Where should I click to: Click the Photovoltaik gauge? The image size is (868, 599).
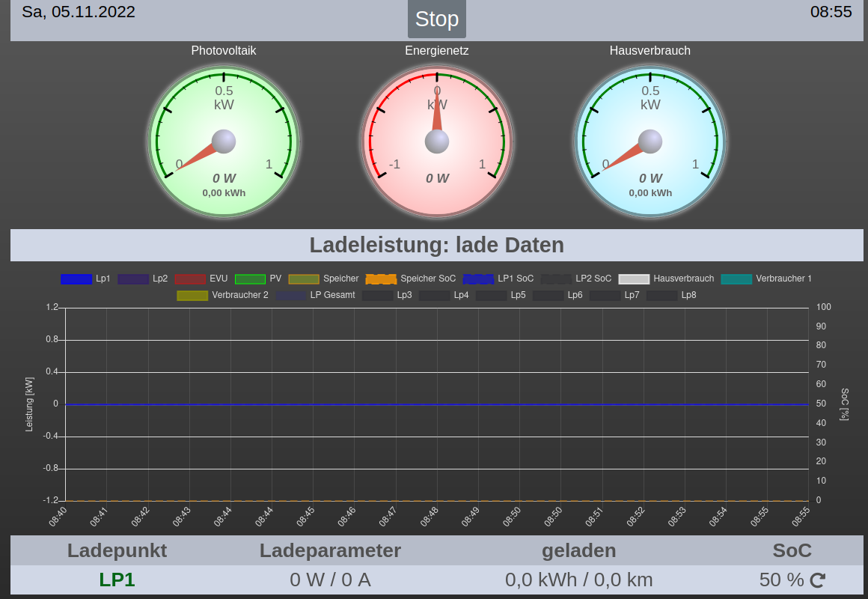pos(224,142)
